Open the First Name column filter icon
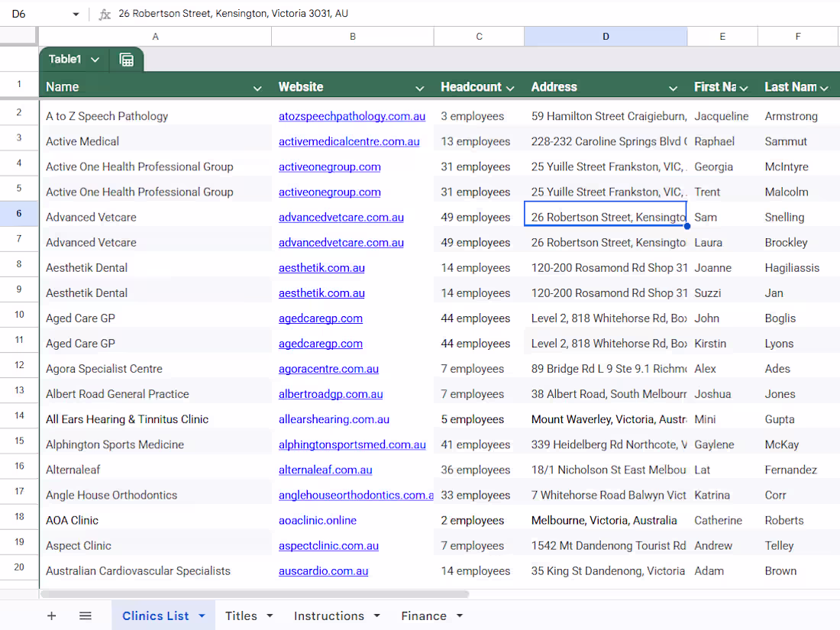The width and height of the screenshot is (840, 630). [x=743, y=87]
